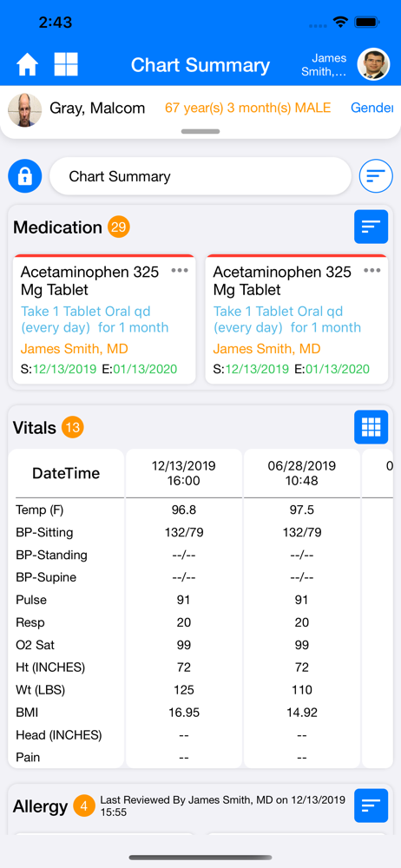This screenshot has height=868, width=401.
Task: Tap the Home icon in header
Action: click(27, 65)
